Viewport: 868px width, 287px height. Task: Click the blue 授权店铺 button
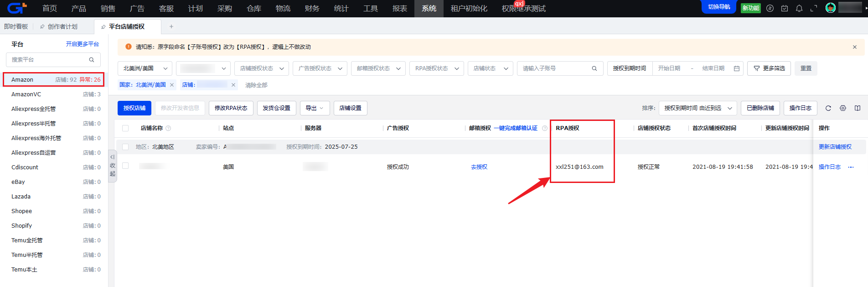click(x=134, y=108)
